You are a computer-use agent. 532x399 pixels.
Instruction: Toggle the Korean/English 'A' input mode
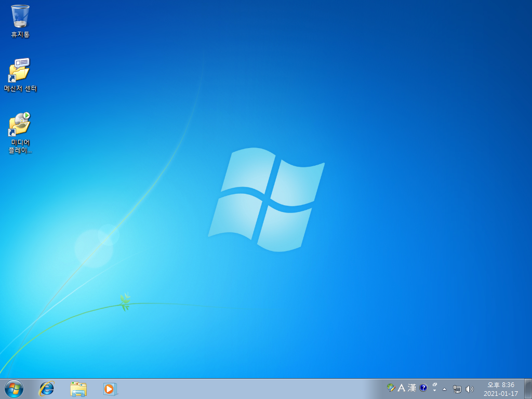pos(402,388)
